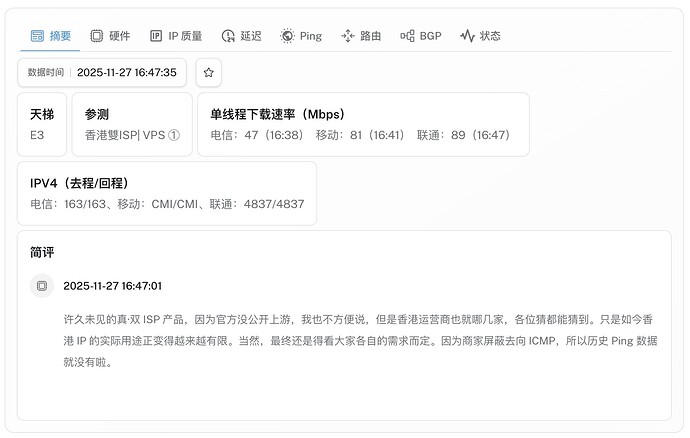Click the 电信：47（16:38）speed value
The height and width of the screenshot is (438, 690).
pos(257,135)
